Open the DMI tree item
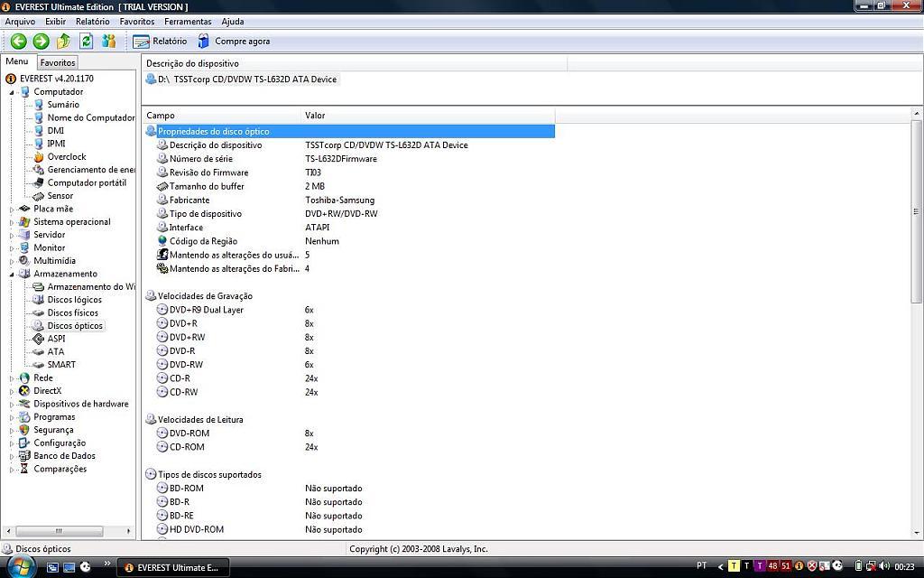Screen dimensions: 924x578 coord(55,130)
